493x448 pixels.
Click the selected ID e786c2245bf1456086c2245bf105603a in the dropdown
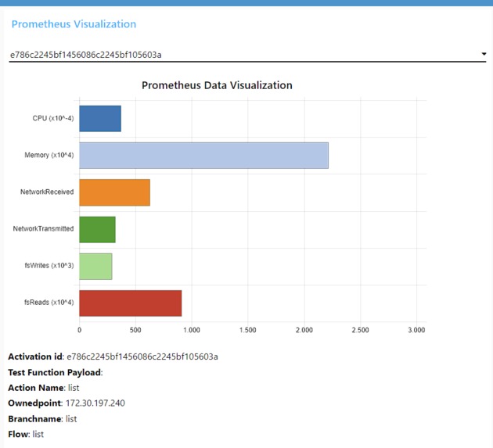[x=86, y=55]
